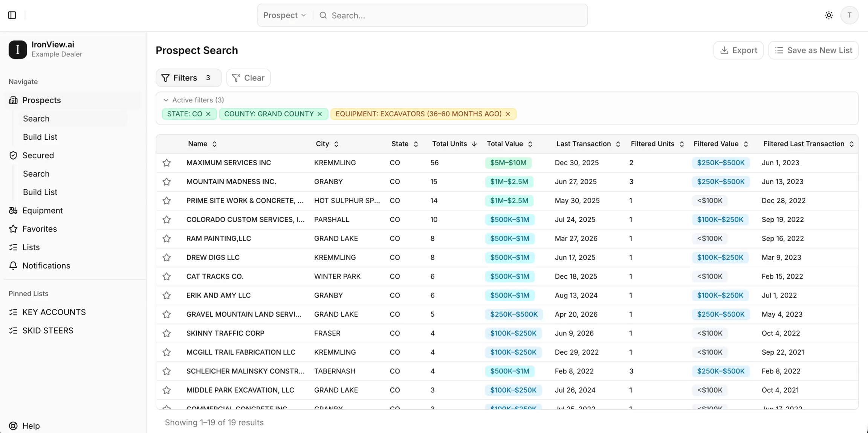The height and width of the screenshot is (433, 868).
Task: Remove the STATE: CO filter chip
Action: point(208,114)
